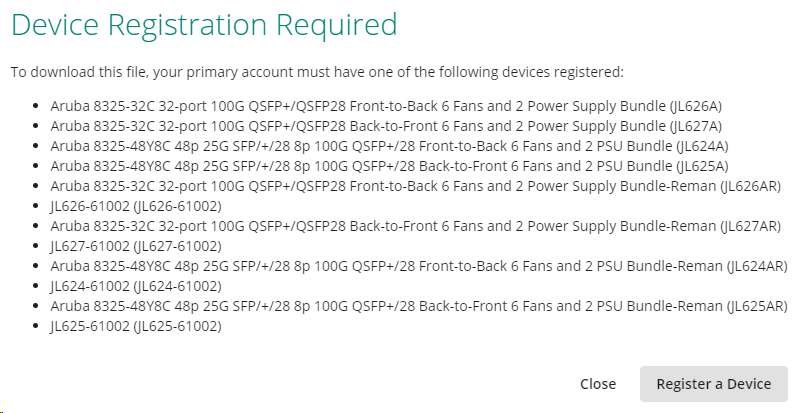Image resolution: width=809 pixels, height=413 pixels.
Task: Click the JL626-61002 list item
Action: [x=136, y=205]
